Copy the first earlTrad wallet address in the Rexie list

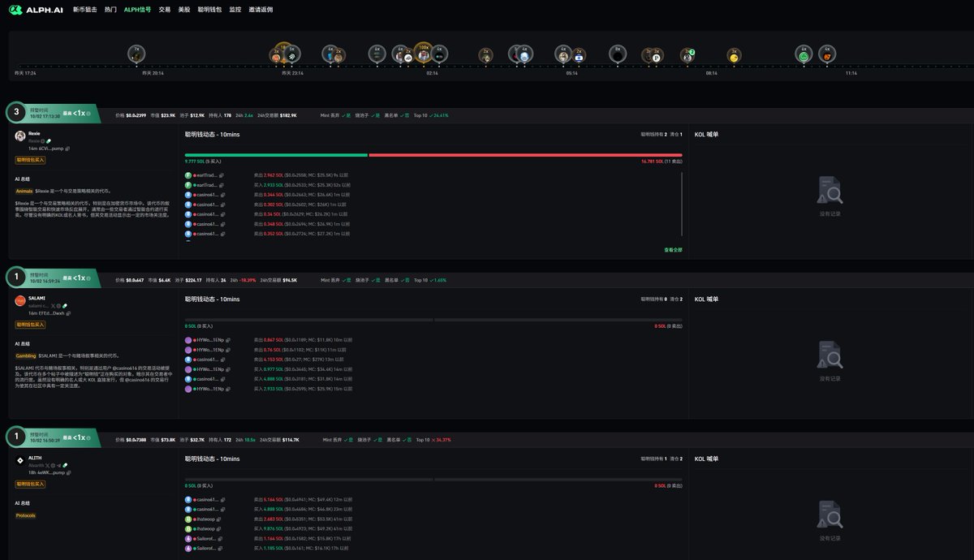(x=222, y=175)
